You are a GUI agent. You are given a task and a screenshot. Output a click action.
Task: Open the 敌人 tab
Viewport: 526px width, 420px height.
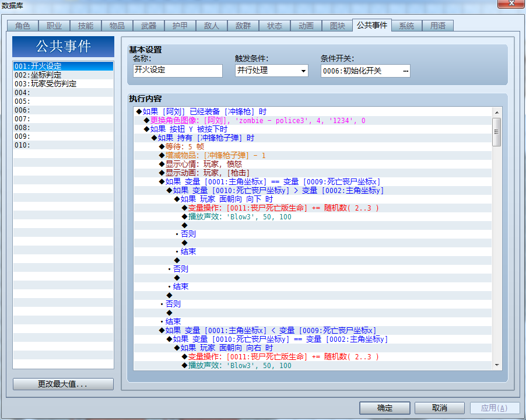pos(212,26)
